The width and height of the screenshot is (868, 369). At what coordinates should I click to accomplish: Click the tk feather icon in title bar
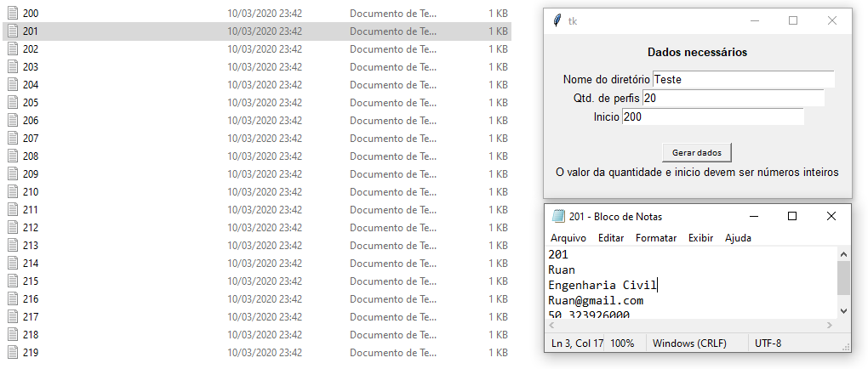(557, 21)
